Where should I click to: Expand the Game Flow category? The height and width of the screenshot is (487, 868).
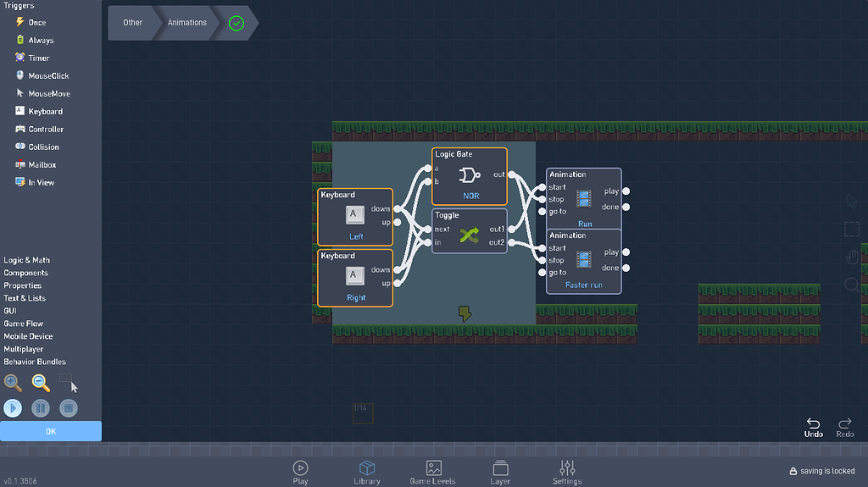pyautogui.click(x=23, y=324)
